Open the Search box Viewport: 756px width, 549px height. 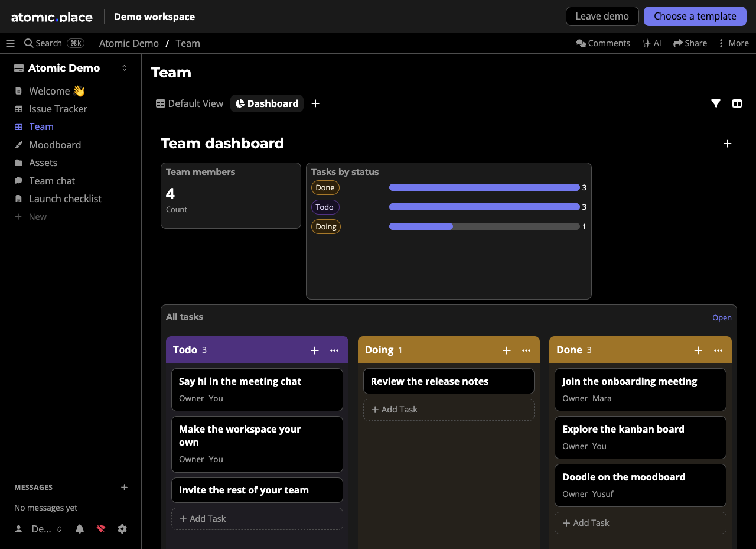click(x=54, y=43)
